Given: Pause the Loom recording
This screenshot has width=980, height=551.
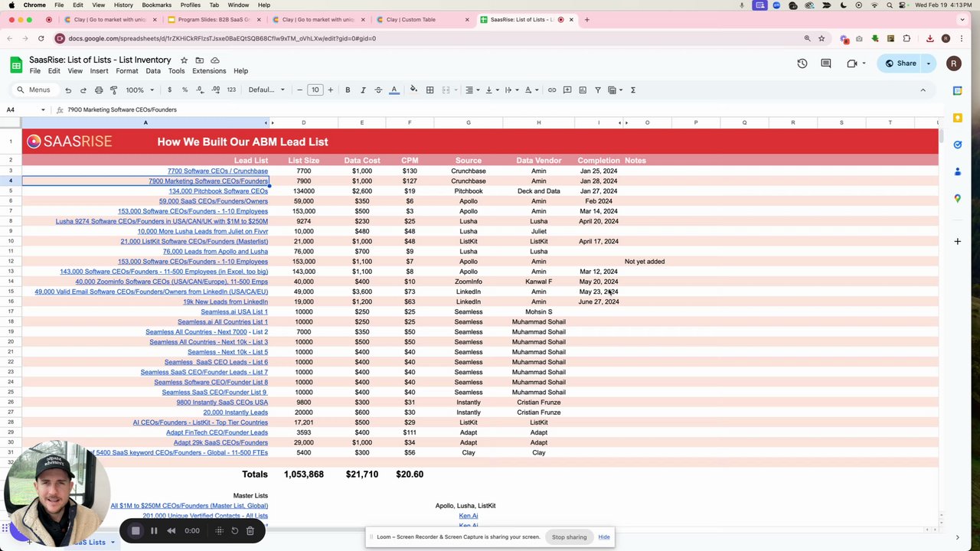Looking at the screenshot, I should click(154, 530).
